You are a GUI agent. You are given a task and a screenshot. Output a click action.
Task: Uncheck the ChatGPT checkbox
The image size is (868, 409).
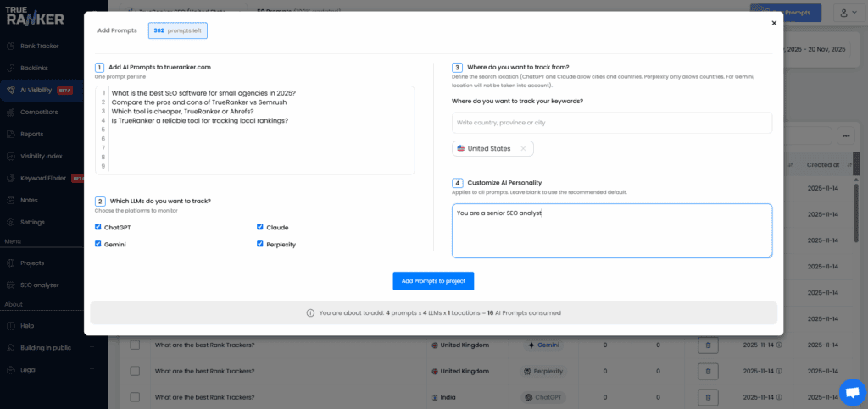coord(98,227)
